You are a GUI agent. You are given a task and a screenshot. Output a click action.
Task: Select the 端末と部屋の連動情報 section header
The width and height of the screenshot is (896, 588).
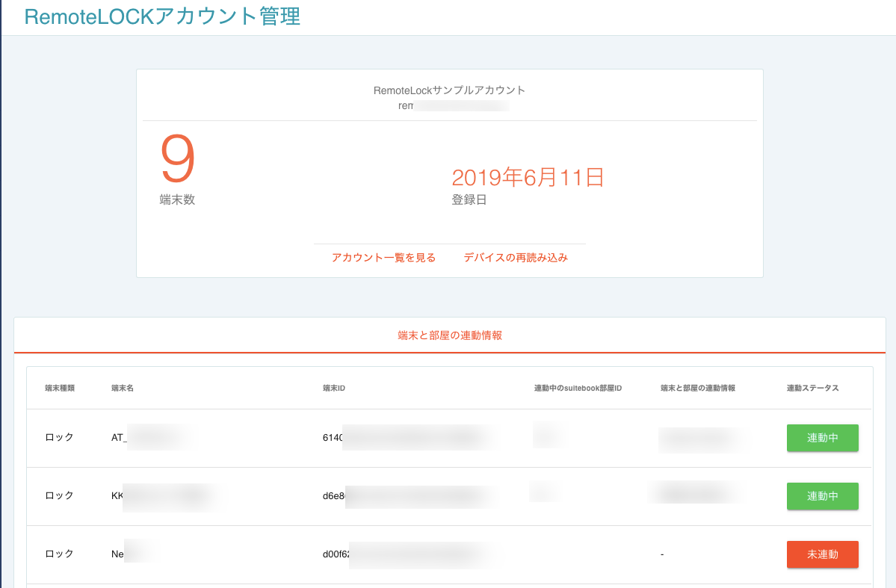450,335
